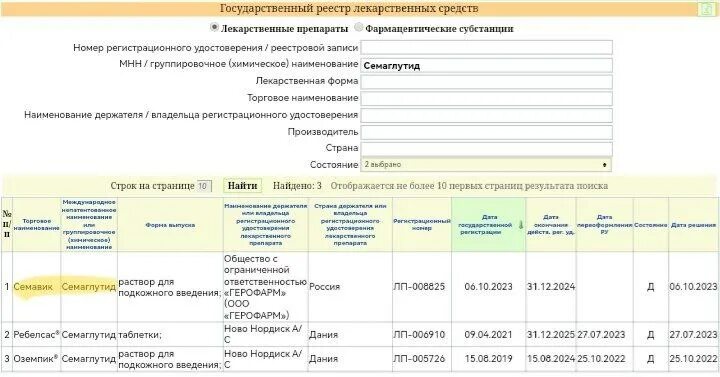Sort by Наименование держателя column header
Image resolution: width=720 pixels, height=377 pixels.
click(265, 225)
